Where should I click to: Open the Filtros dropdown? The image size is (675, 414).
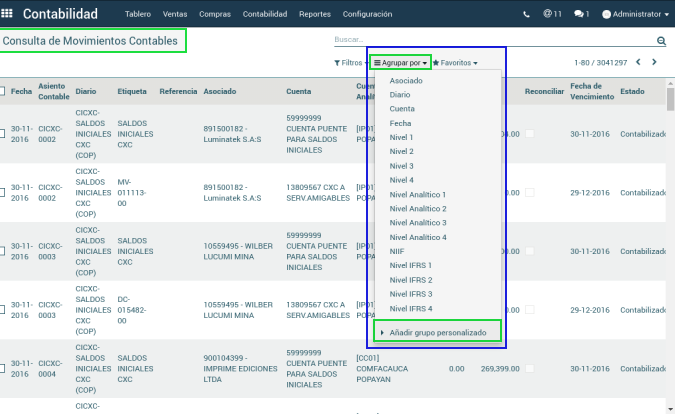coord(350,62)
